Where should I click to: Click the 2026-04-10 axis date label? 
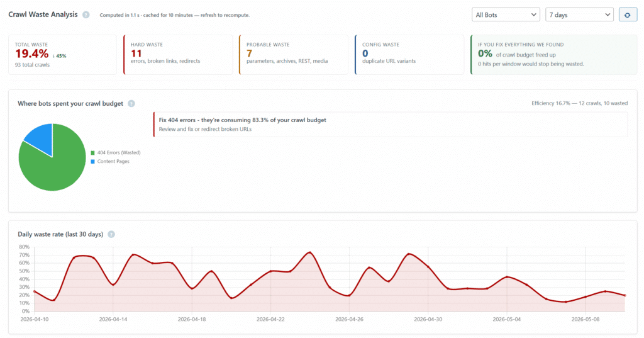35,319
